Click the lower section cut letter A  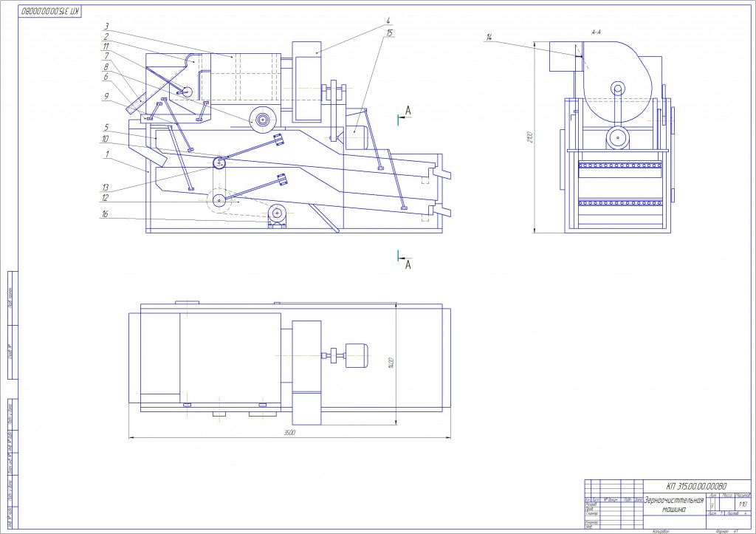(408, 264)
